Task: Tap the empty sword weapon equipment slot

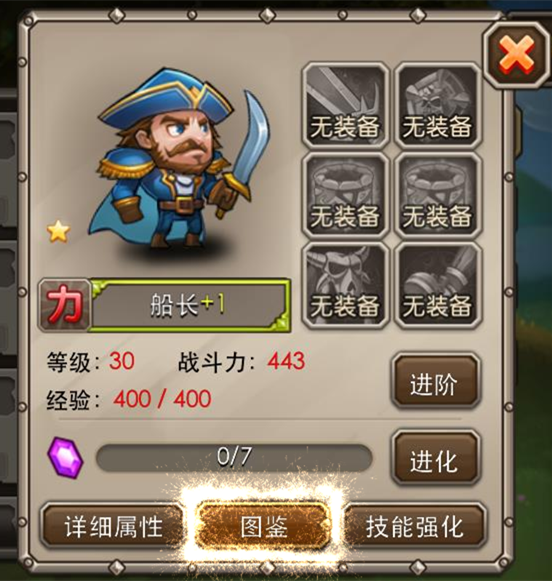Action: pyautogui.click(x=345, y=106)
